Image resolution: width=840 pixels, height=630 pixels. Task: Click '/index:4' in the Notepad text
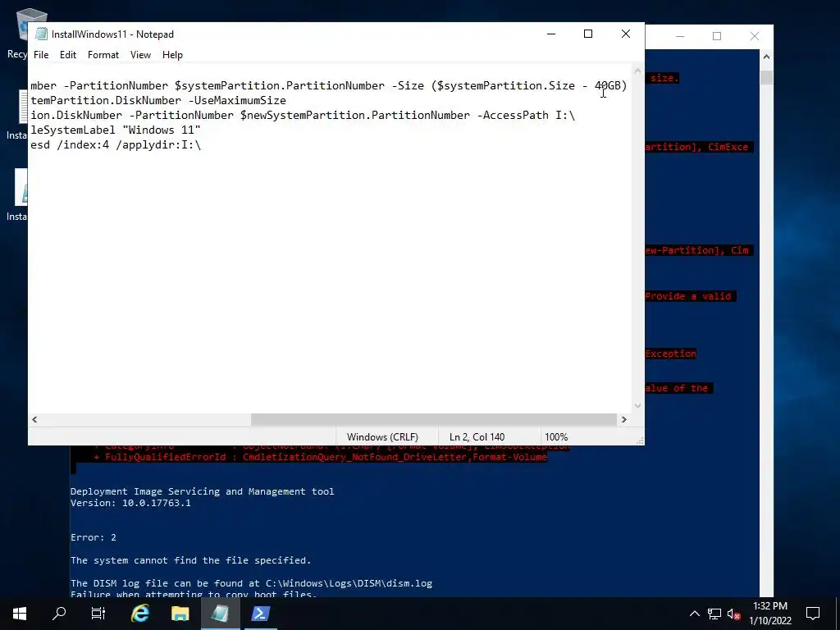[83, 144]
